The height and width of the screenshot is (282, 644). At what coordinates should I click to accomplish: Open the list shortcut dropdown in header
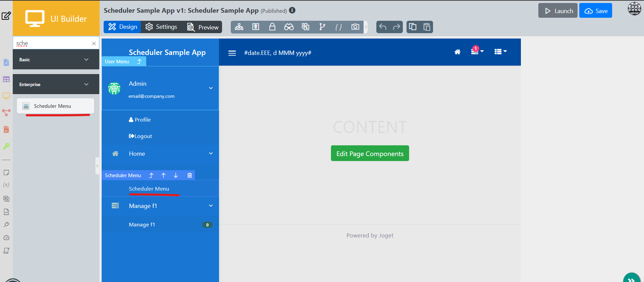click(x=500, y=52)
